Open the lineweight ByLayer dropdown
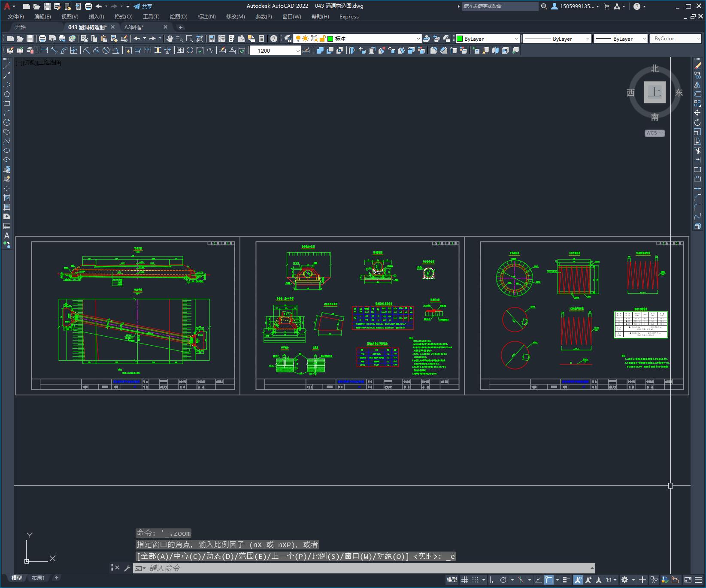The image size is (706, 588). [621, 39]
